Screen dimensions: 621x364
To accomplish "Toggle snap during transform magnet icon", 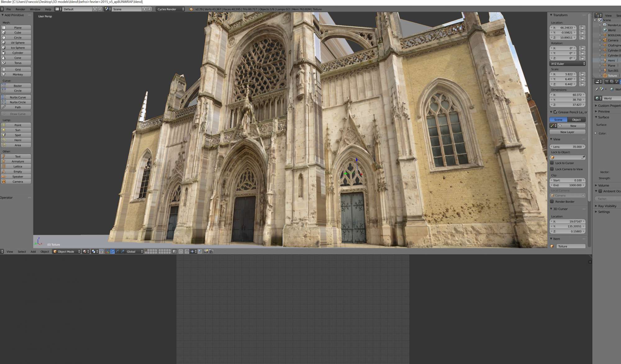I will click(x=187, y=251).
